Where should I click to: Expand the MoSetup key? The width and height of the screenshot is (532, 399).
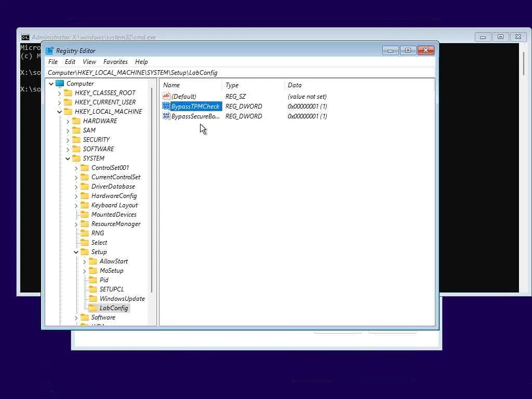pos(85,271)
